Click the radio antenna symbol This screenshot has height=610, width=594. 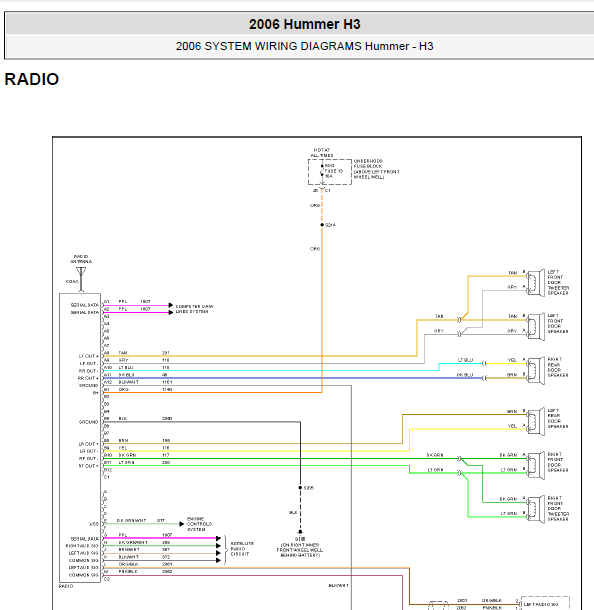81,279
